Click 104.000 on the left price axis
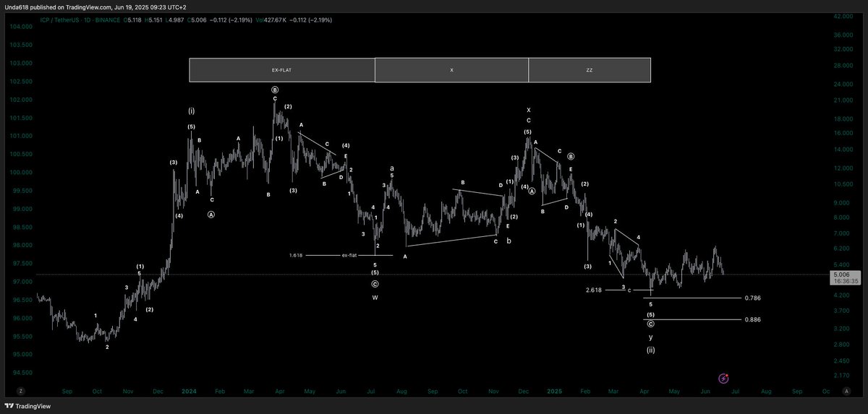 click(x=21, y=27)
